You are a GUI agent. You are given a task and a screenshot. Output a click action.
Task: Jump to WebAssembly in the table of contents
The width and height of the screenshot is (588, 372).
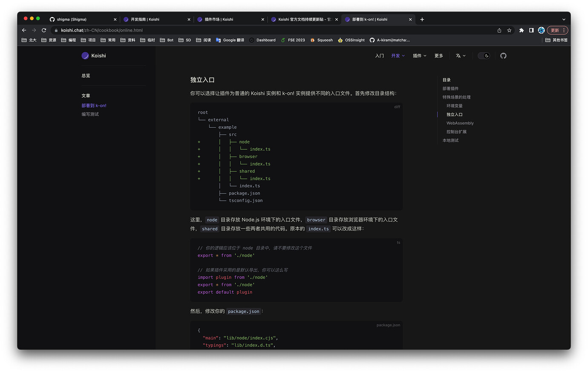pyautogui.click(x=460, y=123)
